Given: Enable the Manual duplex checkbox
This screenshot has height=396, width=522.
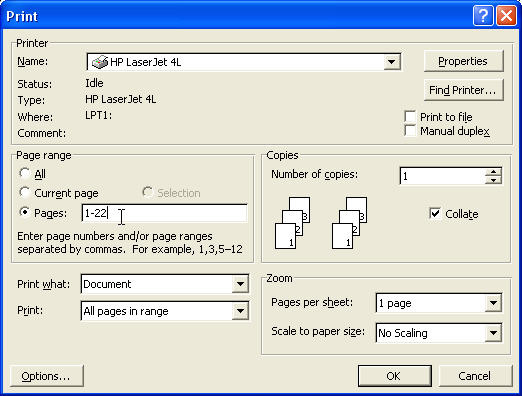Looking at the screenshot, I should click(410, 131).
